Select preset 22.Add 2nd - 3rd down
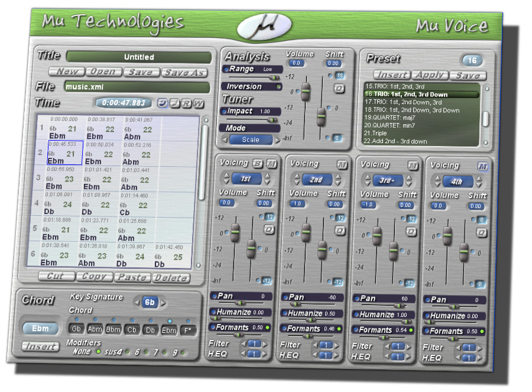The height and width of the screenshot is (392, 532). pyautogui.click(x=421, y=141)
